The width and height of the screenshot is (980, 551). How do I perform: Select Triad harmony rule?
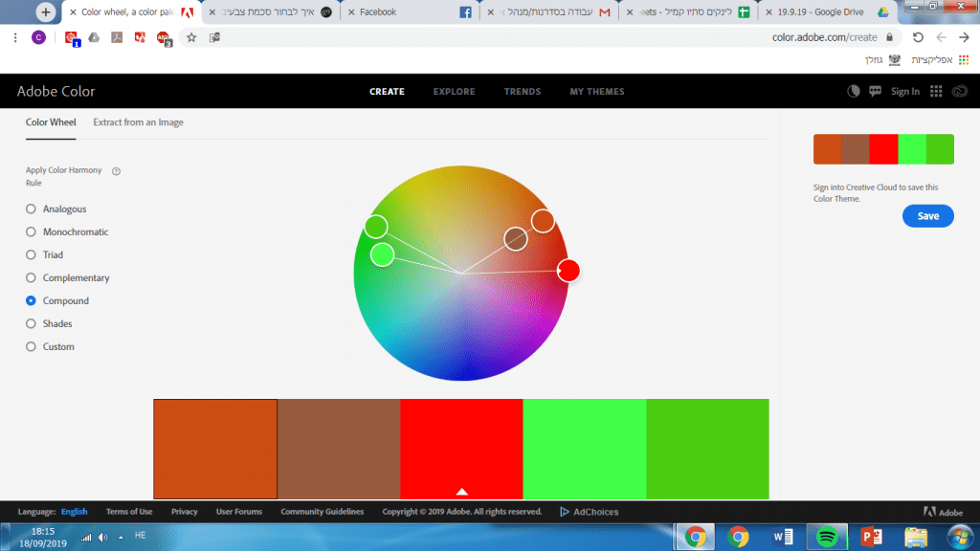(x=31, y=254)
